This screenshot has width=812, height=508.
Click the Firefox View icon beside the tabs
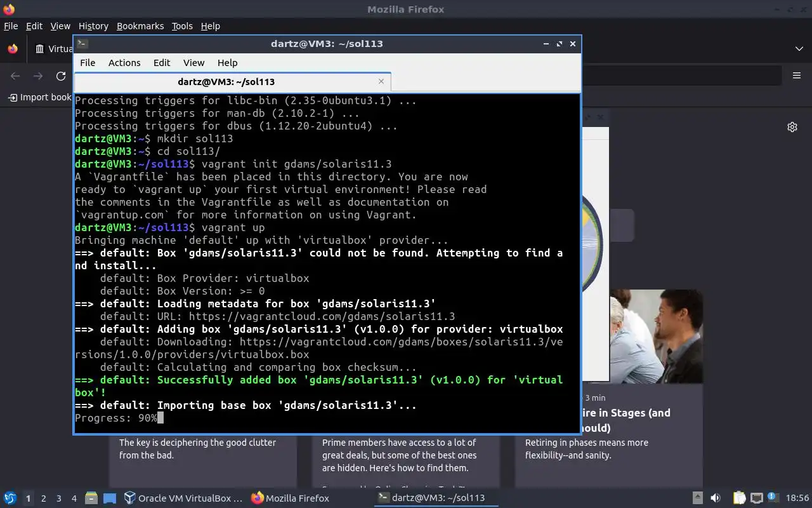[13, 49]
